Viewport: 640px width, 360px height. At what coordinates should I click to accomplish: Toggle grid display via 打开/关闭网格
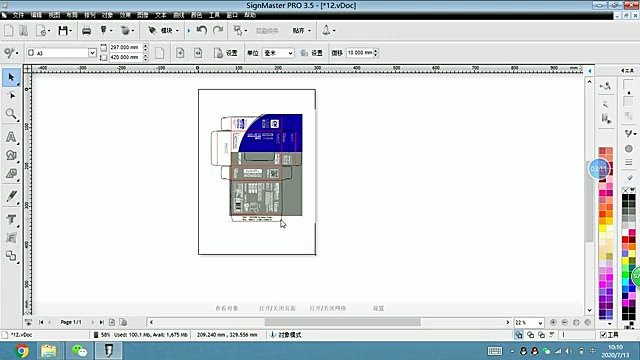(328, 308)
